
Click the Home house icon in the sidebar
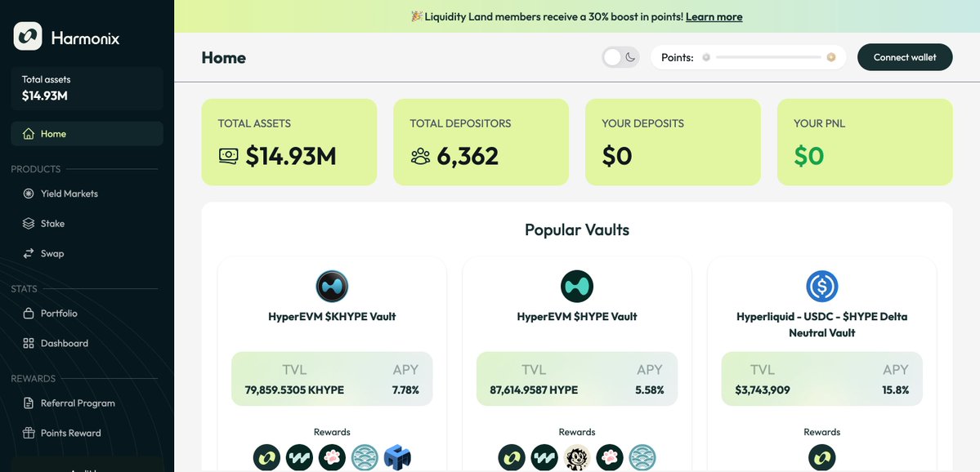click(x=28, y=134)
